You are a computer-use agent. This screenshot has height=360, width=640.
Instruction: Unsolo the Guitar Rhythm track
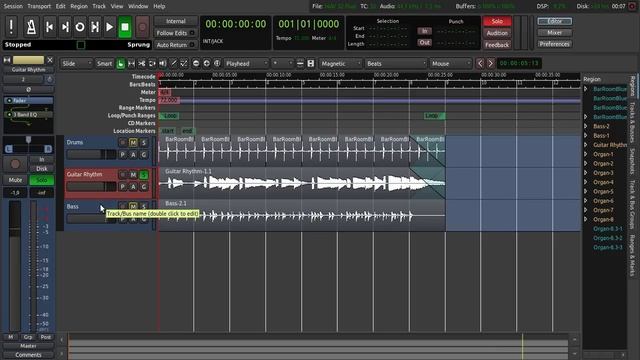point(144,175)
